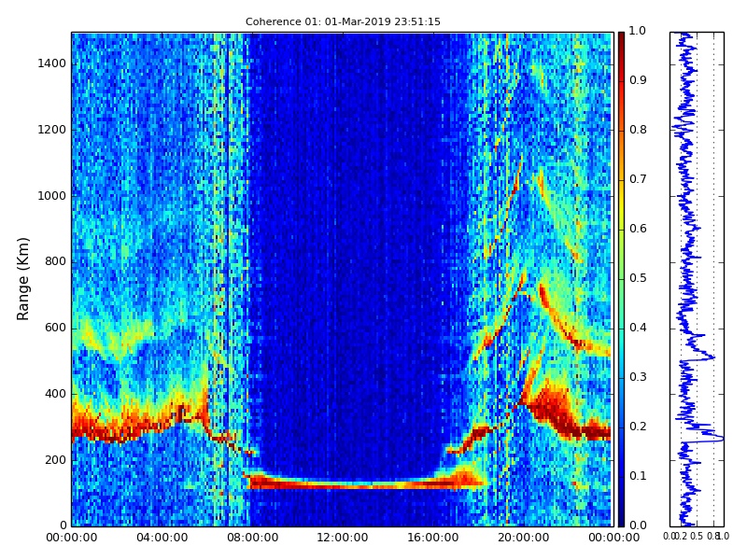Select the colorbar 0.6 tick label
The height and width of the screenshot is (560, 747).
point(638,229)
